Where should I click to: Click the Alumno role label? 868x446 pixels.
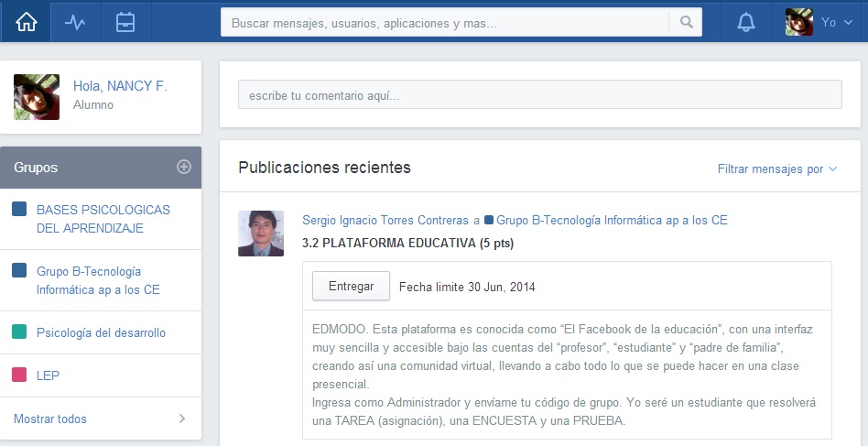pyautogui.click(x=93, y=105)
